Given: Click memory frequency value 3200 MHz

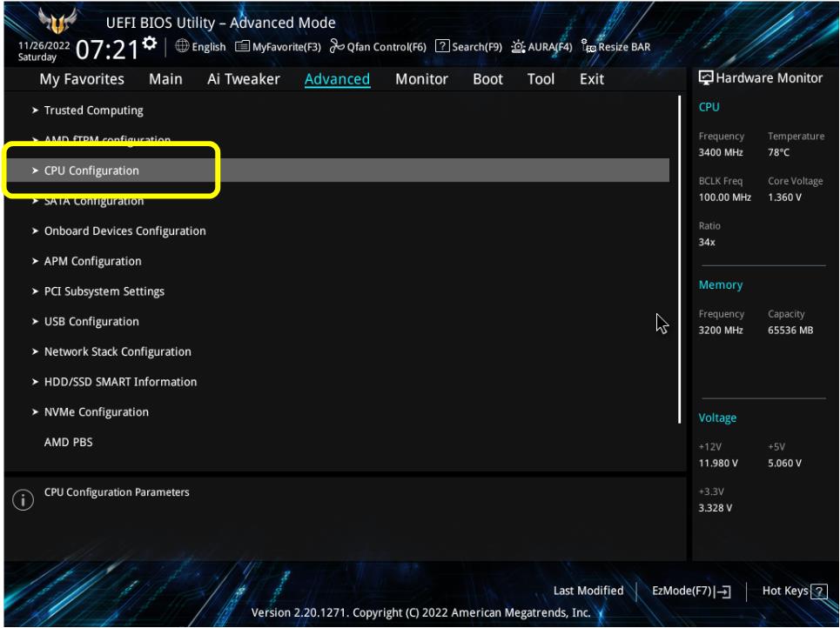Looking at the screenshot, I should tap(721, 331).
